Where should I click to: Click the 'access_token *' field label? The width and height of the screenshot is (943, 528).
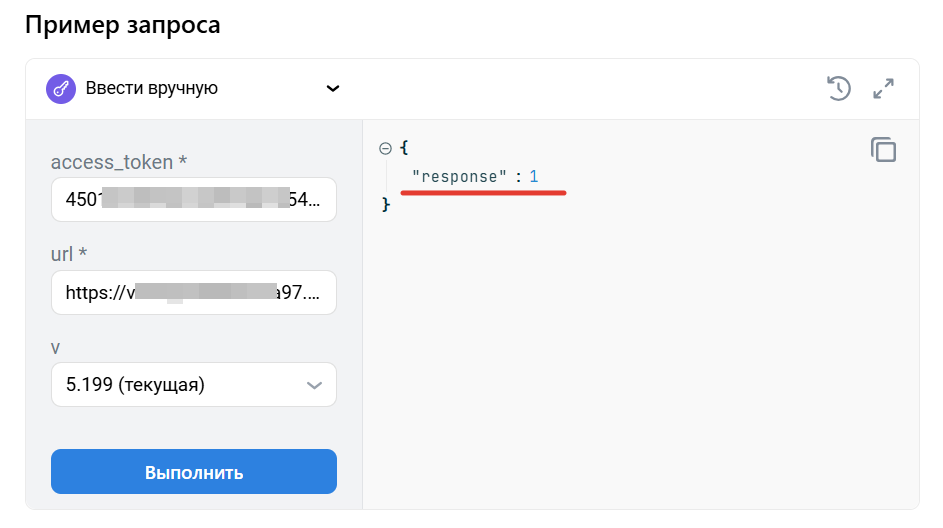click(x=118, y=162)
